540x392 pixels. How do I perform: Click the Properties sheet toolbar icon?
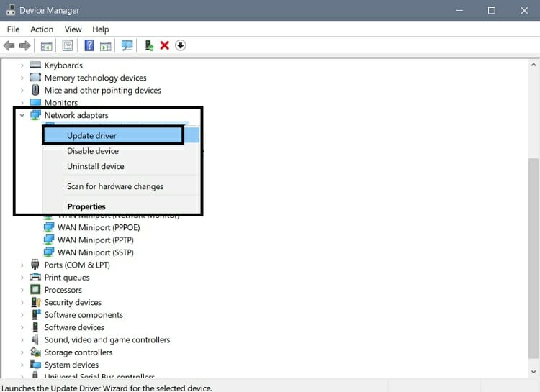68,46
